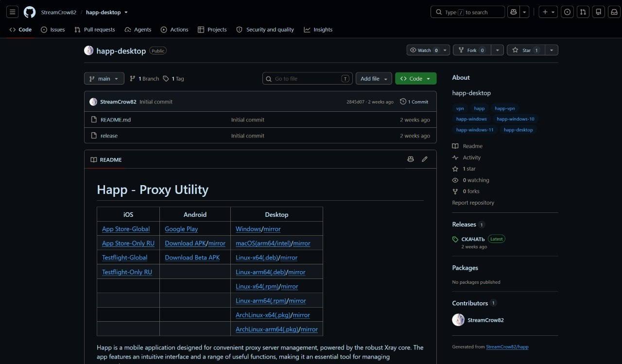The width and height of the screenshot is (622, 364).
Task: Open the README.md file
Action: [116, 120]
